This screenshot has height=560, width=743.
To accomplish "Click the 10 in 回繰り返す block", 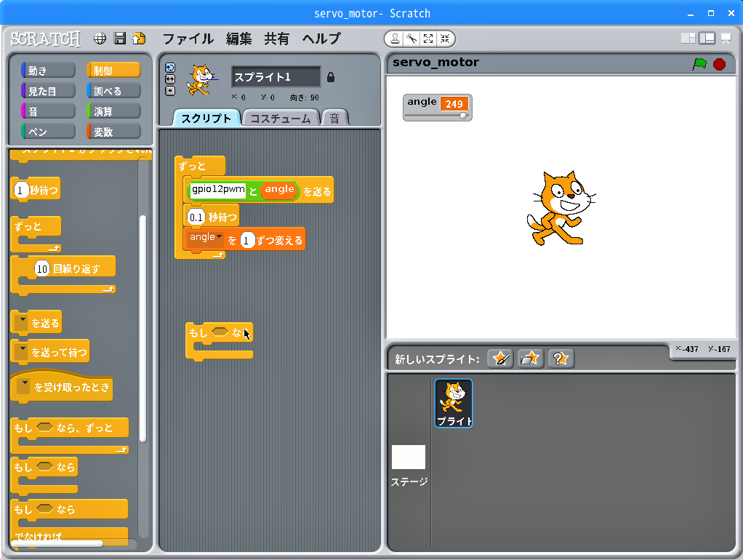I will pyautogui.click(x=42, y=269).
